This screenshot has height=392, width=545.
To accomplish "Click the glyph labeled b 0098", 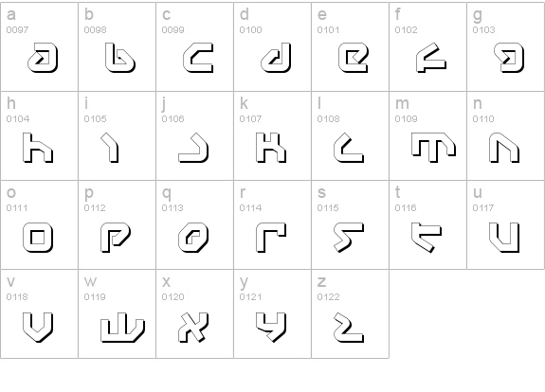I will [118, 47].
